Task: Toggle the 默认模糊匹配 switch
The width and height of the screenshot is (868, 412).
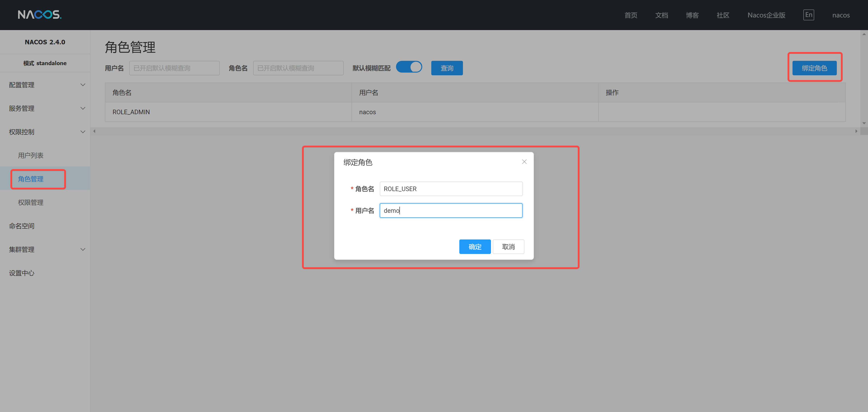Action: pos(409,67)
